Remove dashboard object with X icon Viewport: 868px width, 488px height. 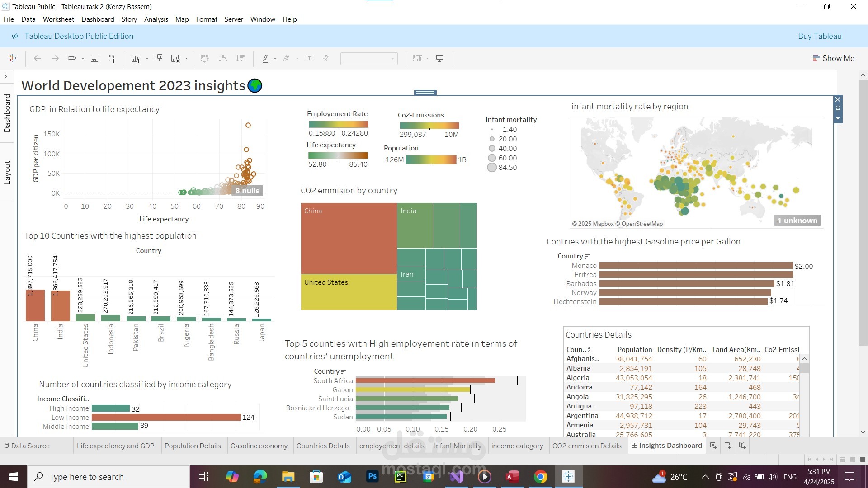pyautogui.click(x=838, y=99)
